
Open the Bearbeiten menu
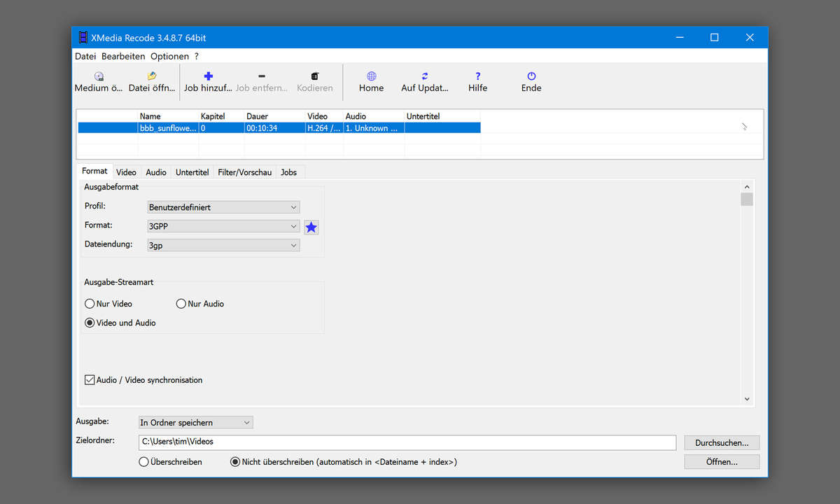[123, 56]
